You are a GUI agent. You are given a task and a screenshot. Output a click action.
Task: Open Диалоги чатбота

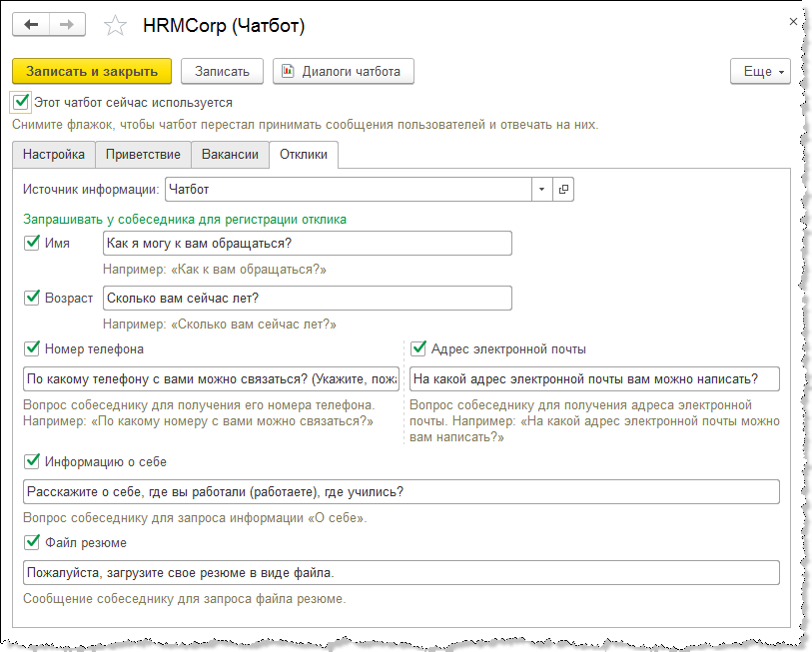pyautogui.click(x=343, y=72)
